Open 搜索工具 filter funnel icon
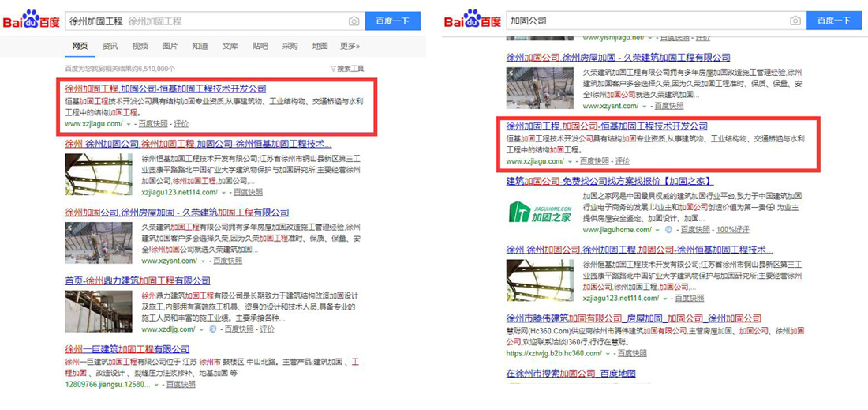The image size is (868, 410). [332, 69]
